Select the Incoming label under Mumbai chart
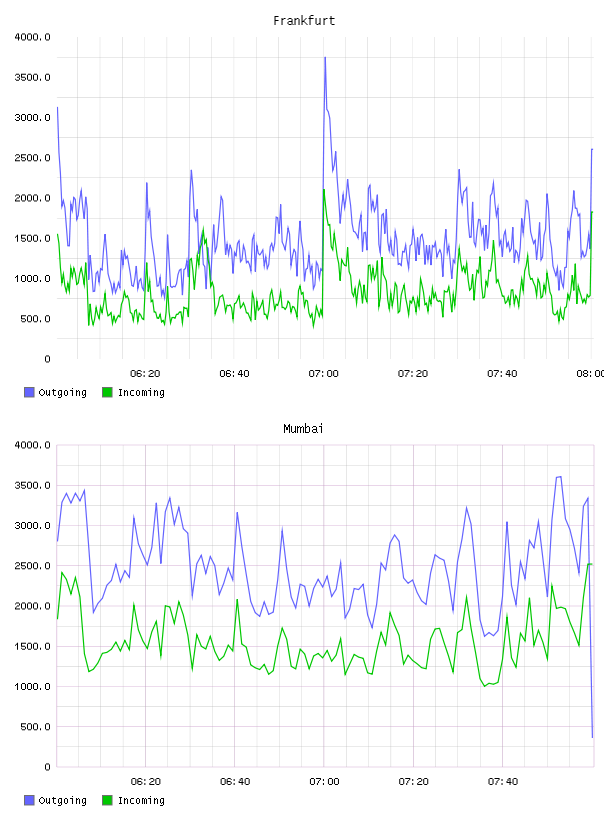 141,801
